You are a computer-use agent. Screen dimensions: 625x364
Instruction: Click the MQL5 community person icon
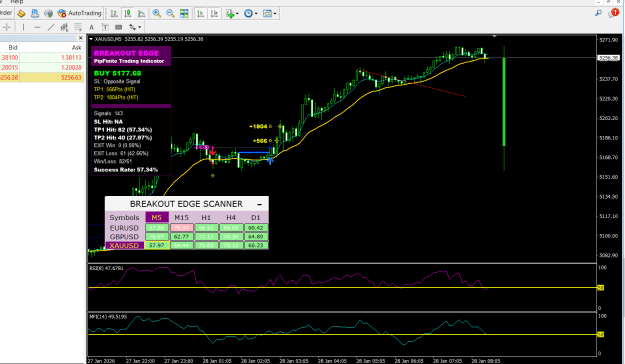pos(35,14)
